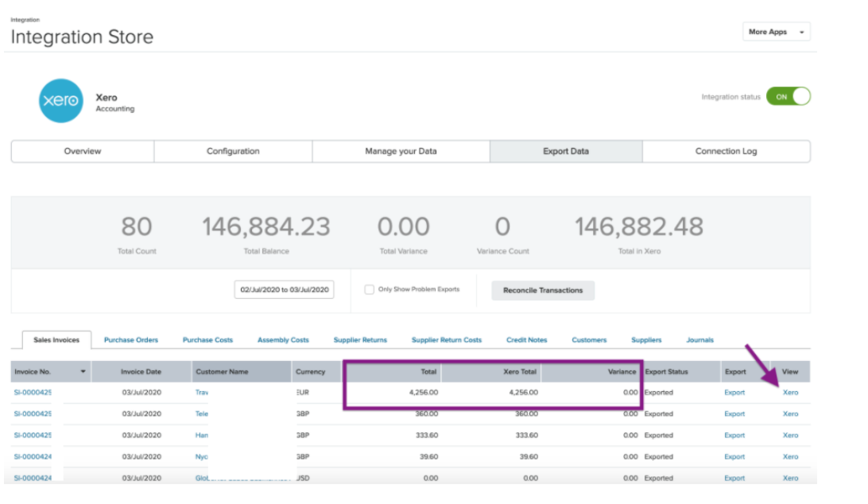Image resolution: width=868 pixels, height=504 pixels.
Task: View the 333.60 invoice in Xero
Action: click(790, 436)
